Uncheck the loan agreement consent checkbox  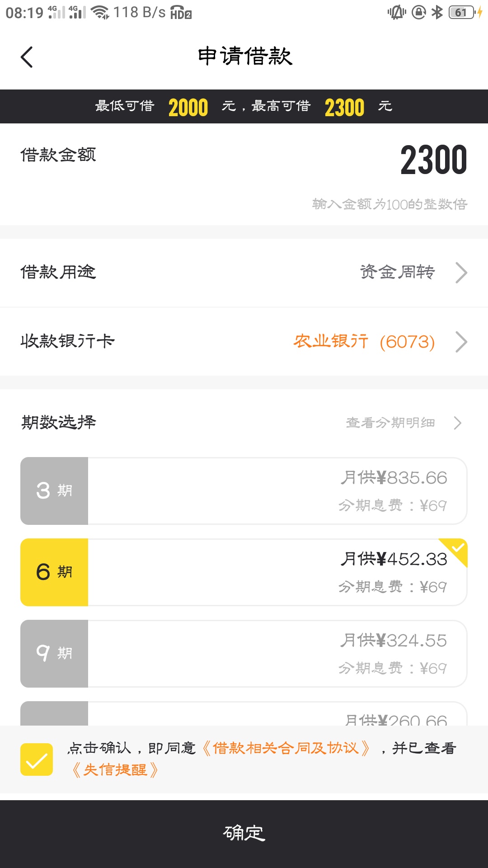point(37,759)
